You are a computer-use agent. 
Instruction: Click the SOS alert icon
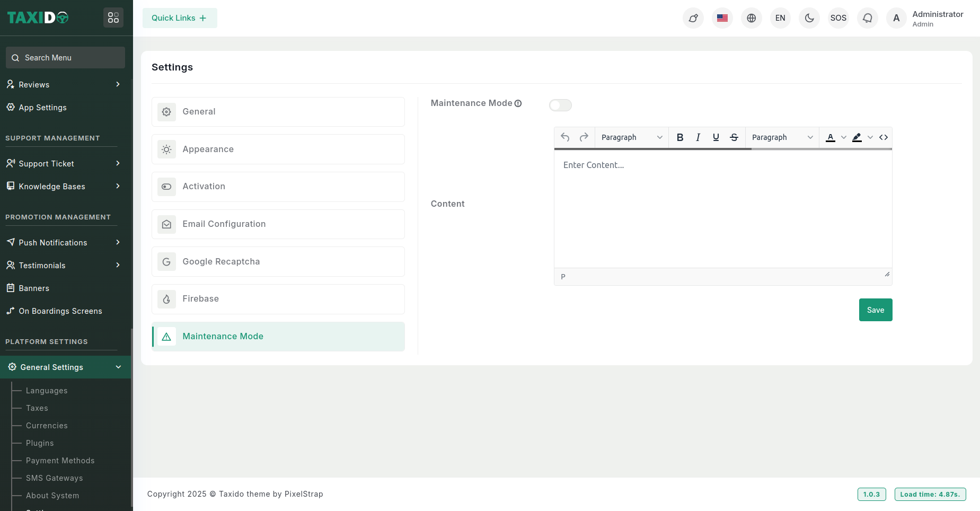pos(838,18)
